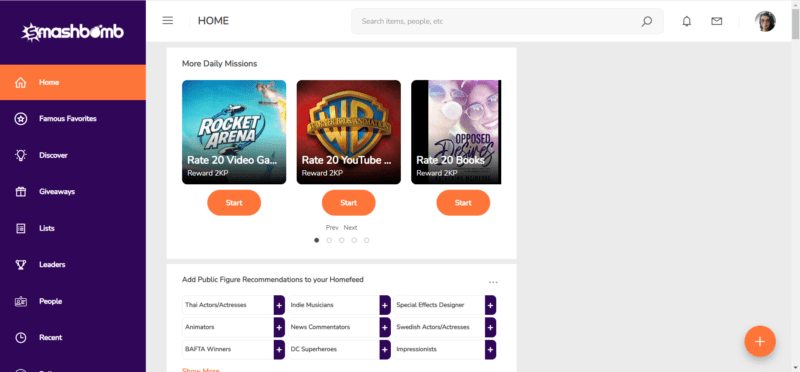Add Animators with plus icon
Image resolution: width=800 pixels, height=372 pixels.
pos(279,327)
